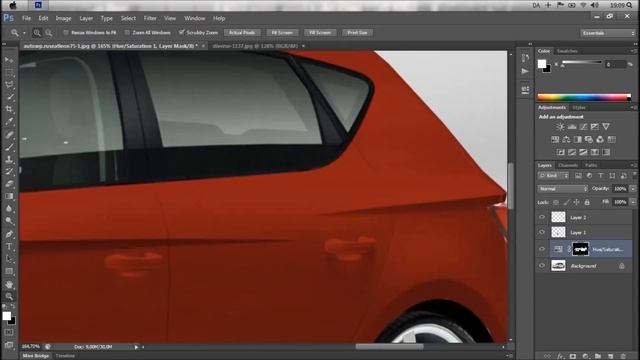Open the layer style fx menu
The width and height of the screenshot is (640, 360).
(x=560, y=356)
